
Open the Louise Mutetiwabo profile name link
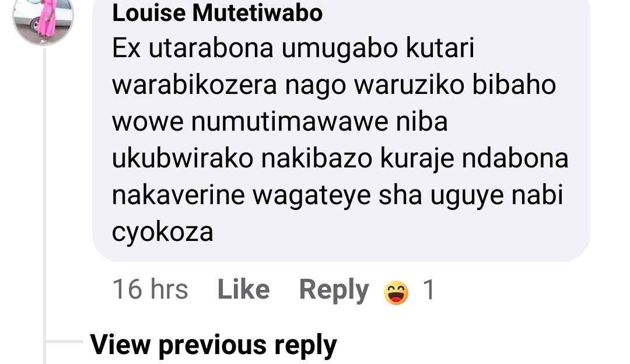click(218, 13)
